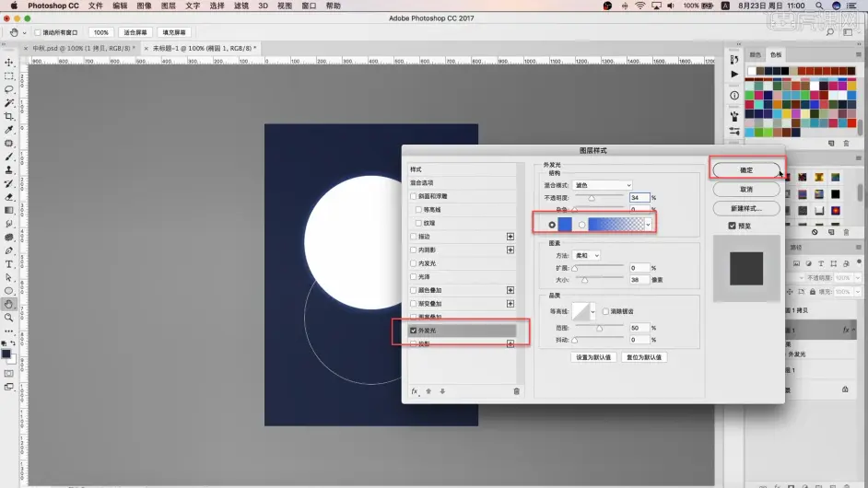Toggle the 预览 preview checkbox
Screen dimensions: 868x488
tap(732, 226)
